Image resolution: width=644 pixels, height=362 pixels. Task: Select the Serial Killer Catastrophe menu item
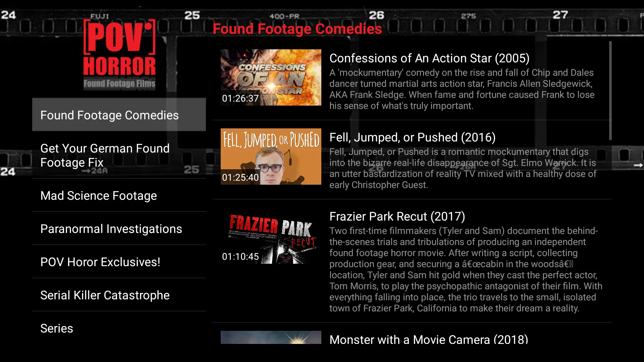pos(105,295)
